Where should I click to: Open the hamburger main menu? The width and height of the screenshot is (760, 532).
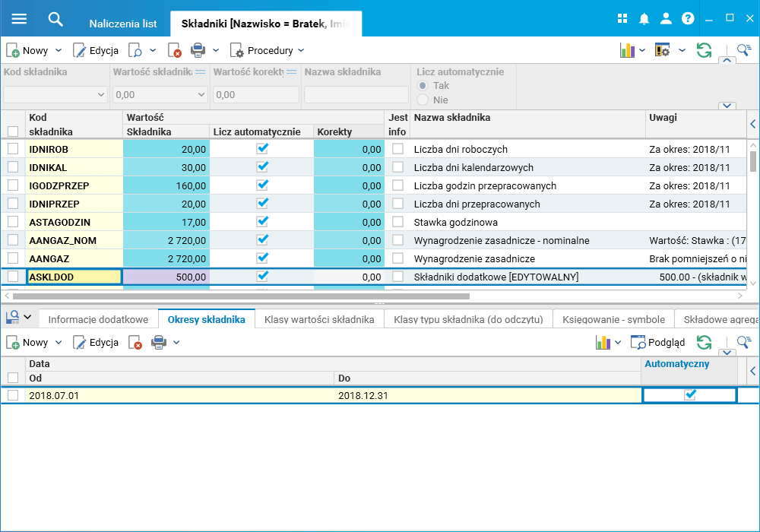19,19
